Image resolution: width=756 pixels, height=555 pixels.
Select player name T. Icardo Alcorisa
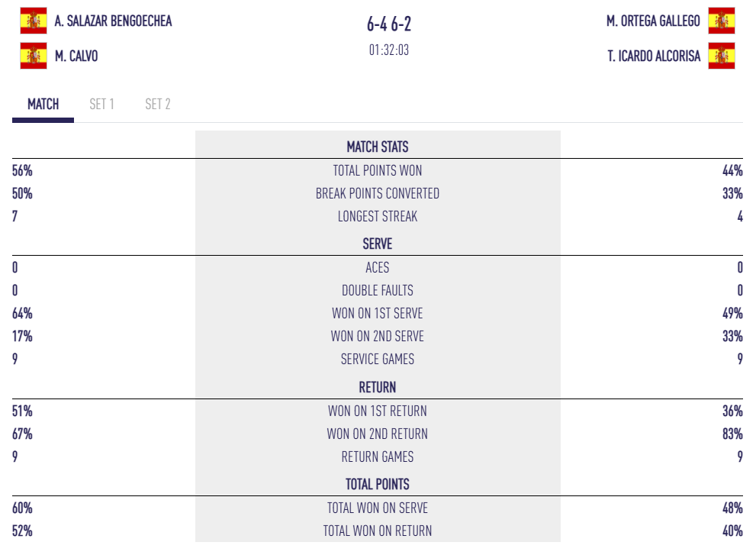coord(654,56)
